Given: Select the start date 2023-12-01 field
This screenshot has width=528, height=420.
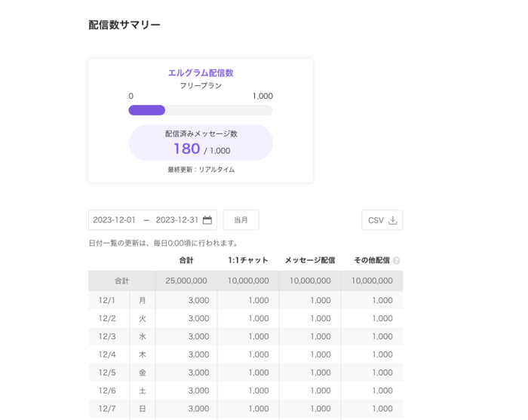Looking at the screenshot, I should pos(115,220).
